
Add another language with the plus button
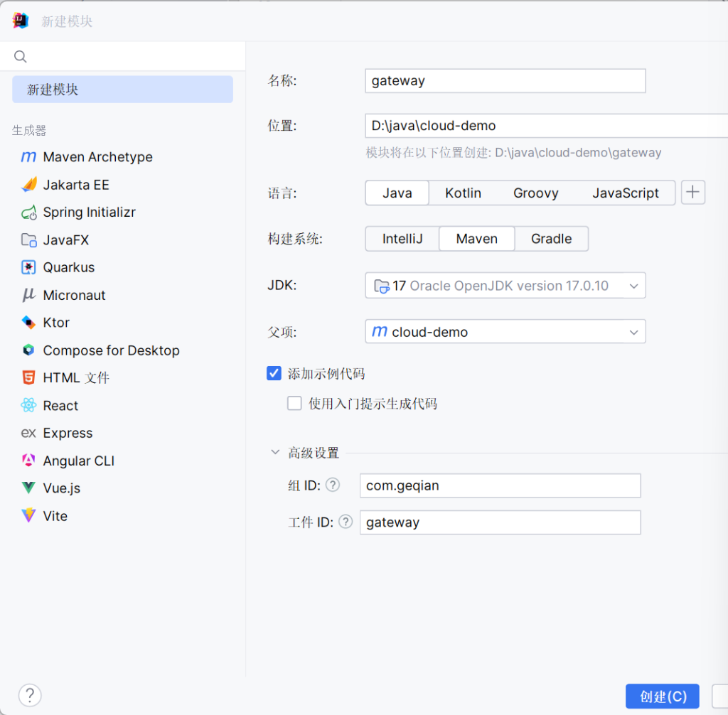point(693,192)
